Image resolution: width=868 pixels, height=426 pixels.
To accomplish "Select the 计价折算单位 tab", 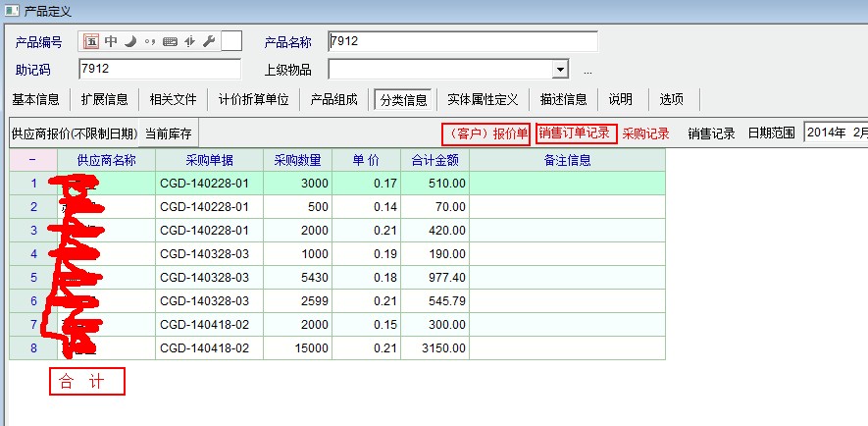I will [x=253, y=99].
